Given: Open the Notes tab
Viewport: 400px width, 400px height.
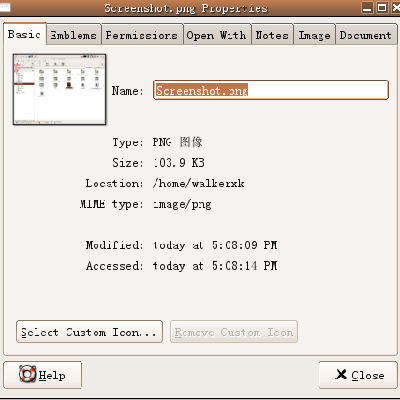Looking at the screenshot, I should click(x=272, y=35).
